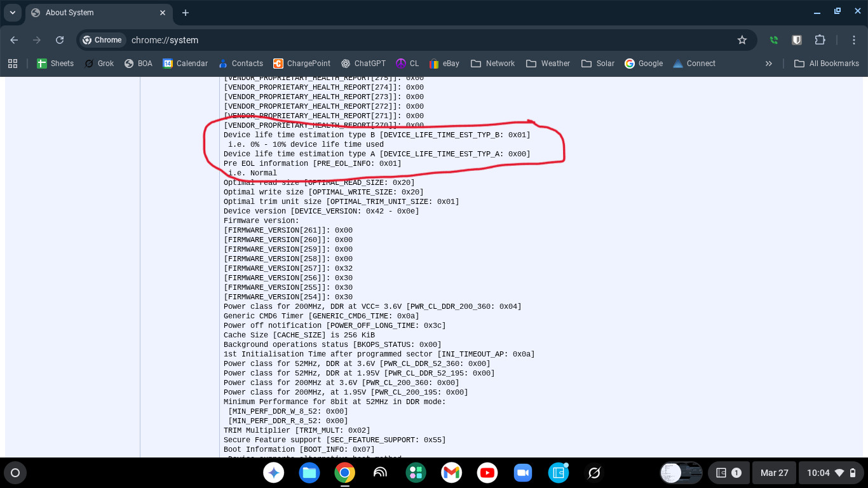
Task: Open the ChromeOS launcher circle button
Action: click(15, 473)
